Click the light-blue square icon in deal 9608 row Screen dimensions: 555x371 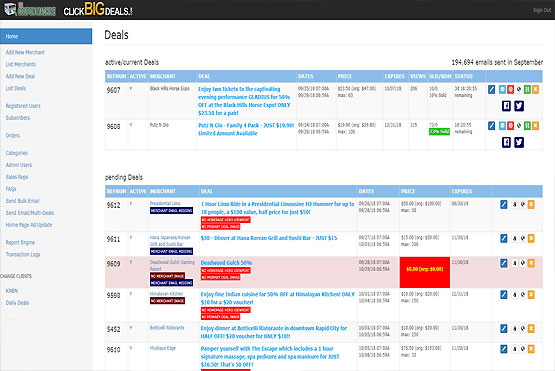[502, 126]
